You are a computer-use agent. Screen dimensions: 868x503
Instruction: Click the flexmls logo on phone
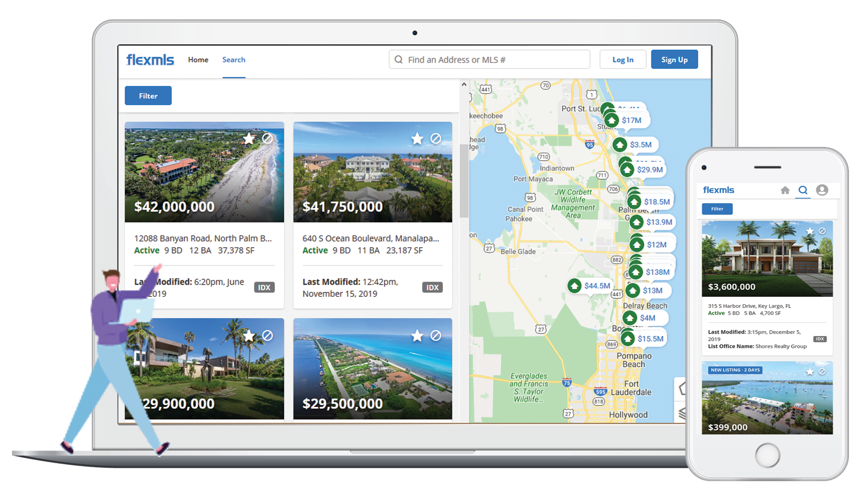[x=718, y=190]
